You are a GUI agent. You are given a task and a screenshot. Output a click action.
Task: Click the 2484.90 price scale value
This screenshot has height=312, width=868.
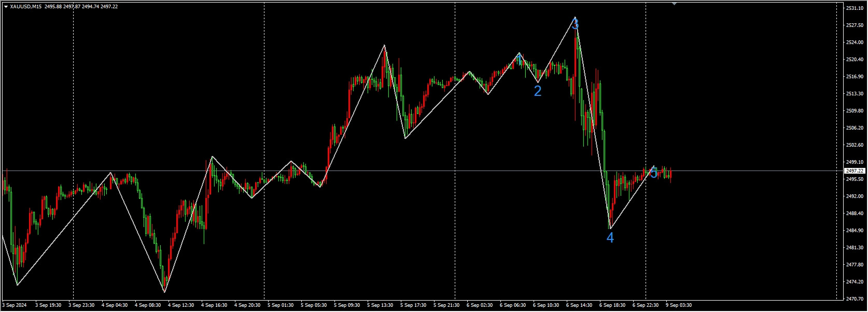855,231
